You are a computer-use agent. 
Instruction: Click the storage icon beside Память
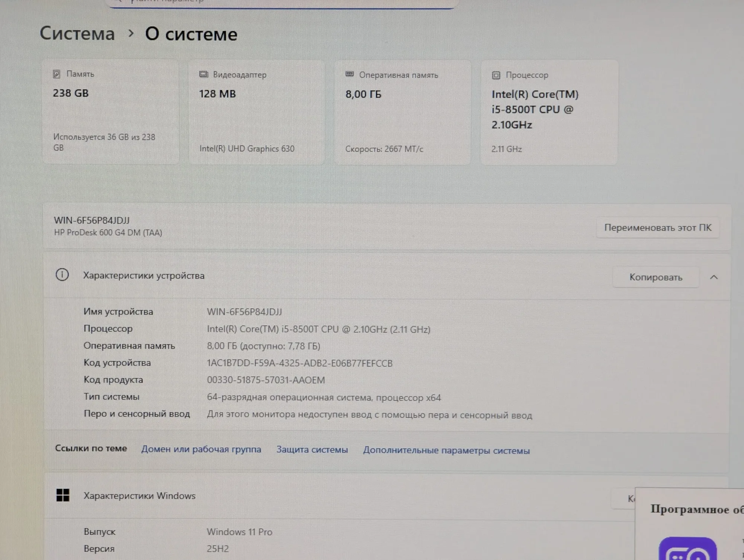57,74
